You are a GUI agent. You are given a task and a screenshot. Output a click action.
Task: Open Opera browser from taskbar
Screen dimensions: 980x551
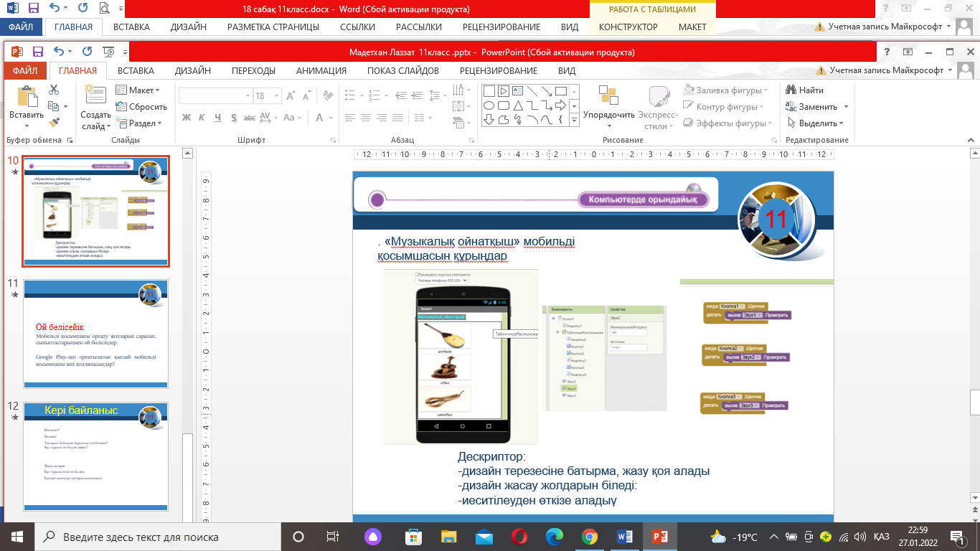[x=519, y=537]
